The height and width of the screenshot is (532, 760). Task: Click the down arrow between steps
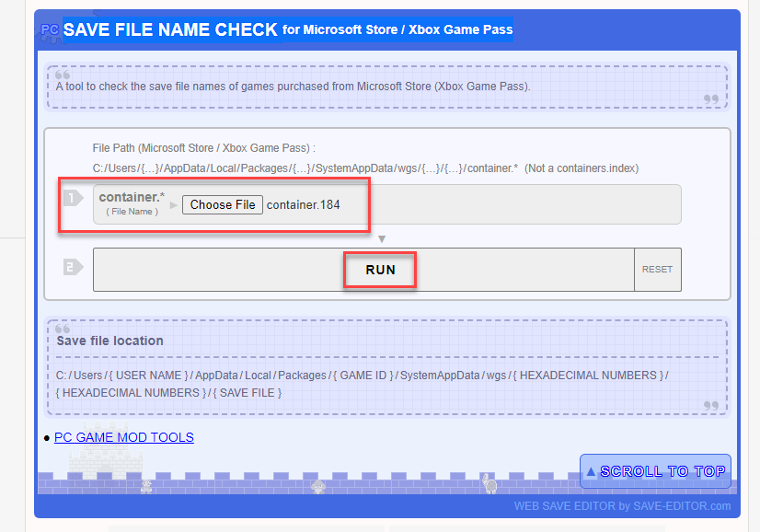click(x=382, y=239)
